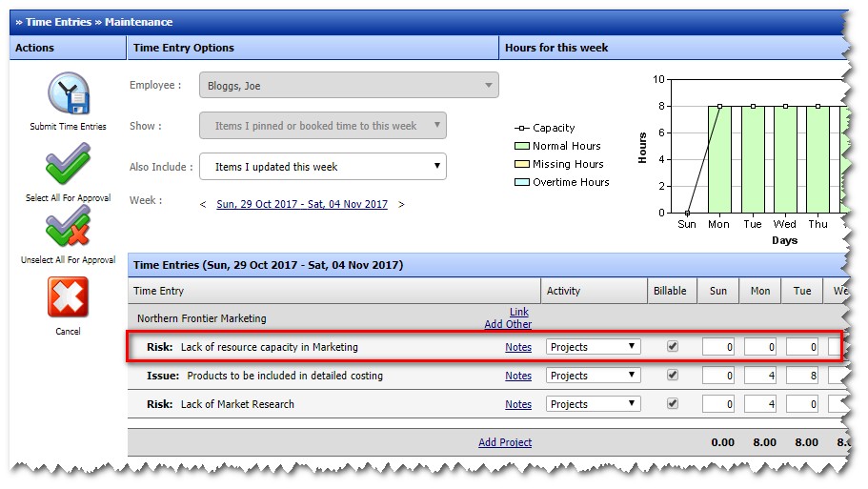Viewport: 868px width, 489px height.
Task: Click the Time Entry column header
Action: click(x=333, y=291)
